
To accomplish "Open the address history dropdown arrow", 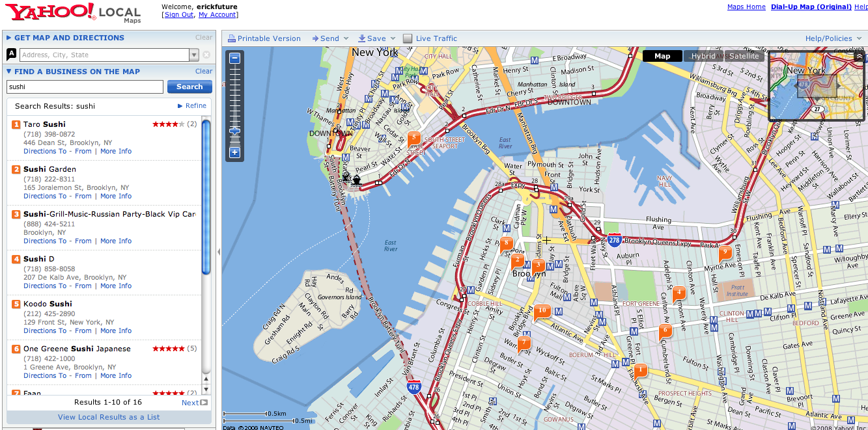I will pyautogui.click(x=193, y=55).
